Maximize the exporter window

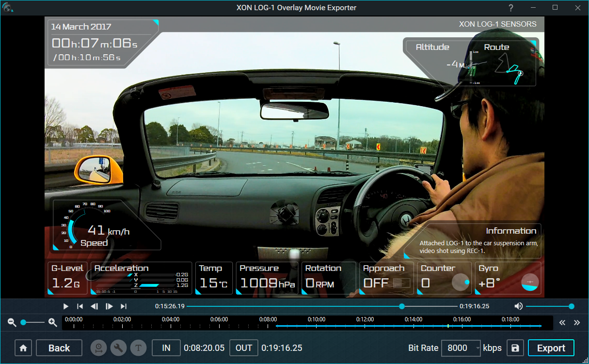pyautogui.click(x=555, y=7)
